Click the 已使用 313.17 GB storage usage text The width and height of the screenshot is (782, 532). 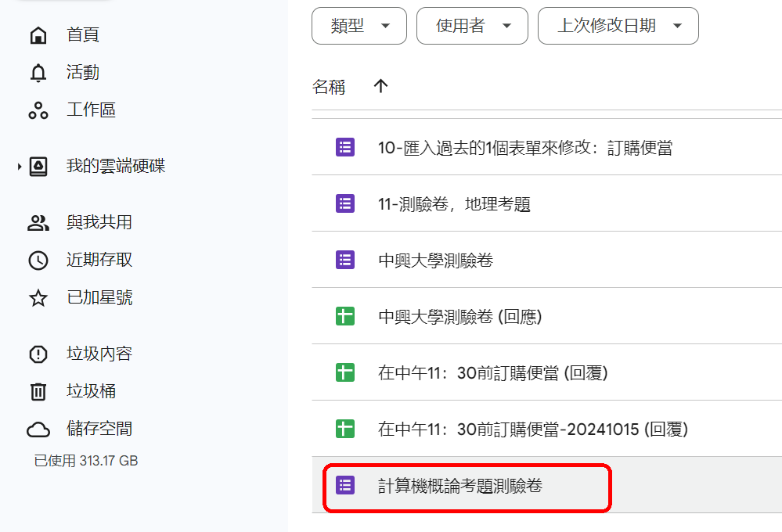[86, 461]
